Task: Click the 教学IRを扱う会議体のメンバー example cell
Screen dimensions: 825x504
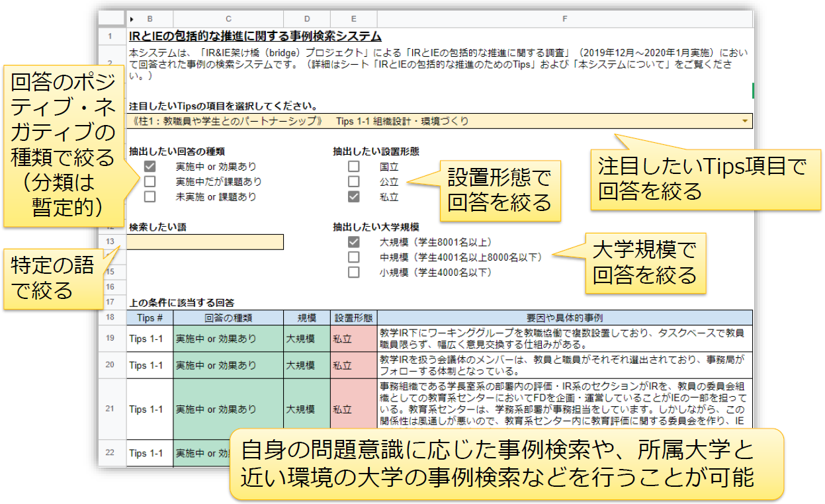Action: point(564,365)
